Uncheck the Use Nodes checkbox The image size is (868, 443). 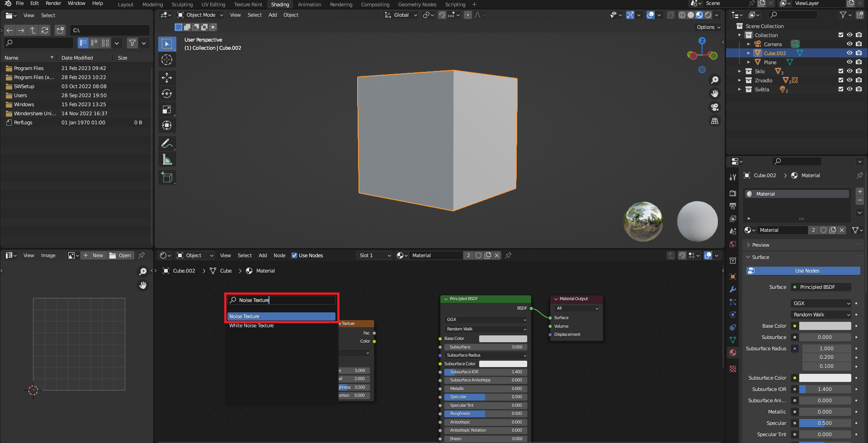coord(294,255)
